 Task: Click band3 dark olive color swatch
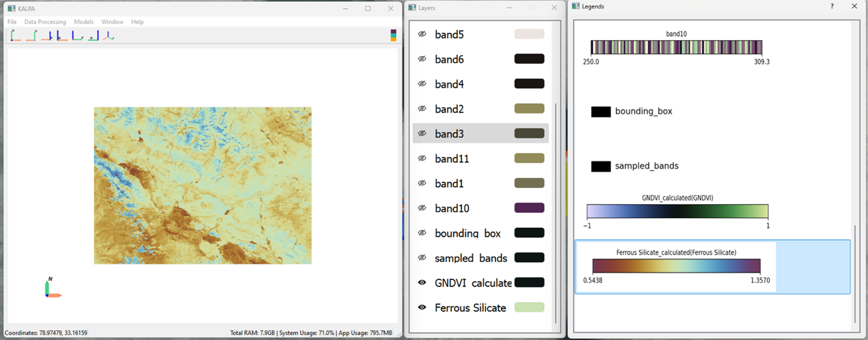pos(529,134)
